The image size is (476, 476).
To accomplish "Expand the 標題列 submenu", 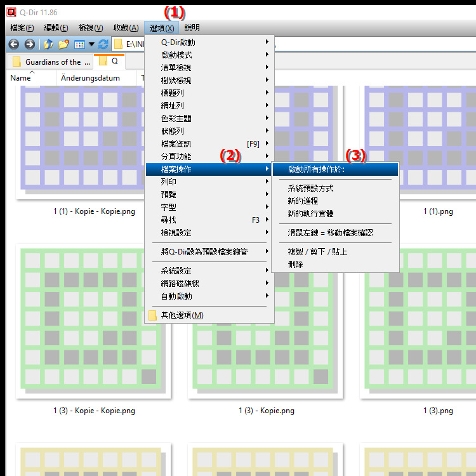I will coord(210,93).
